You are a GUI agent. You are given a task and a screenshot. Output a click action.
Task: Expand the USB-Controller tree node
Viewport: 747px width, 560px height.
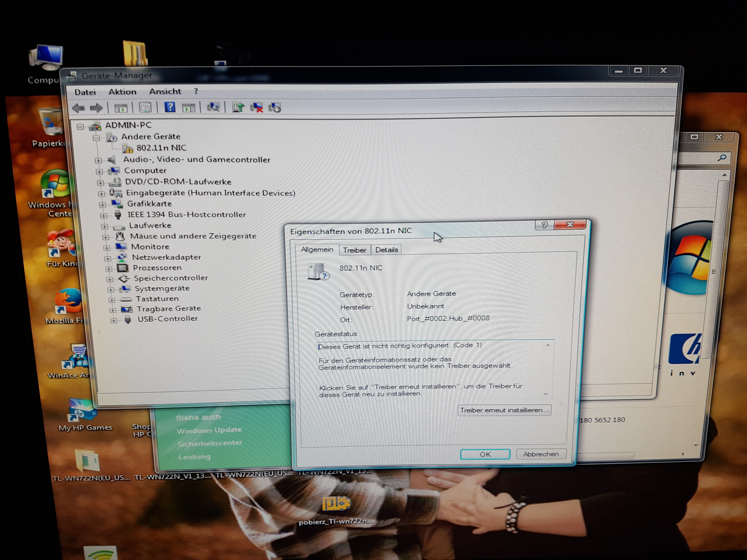coord(114,320)
